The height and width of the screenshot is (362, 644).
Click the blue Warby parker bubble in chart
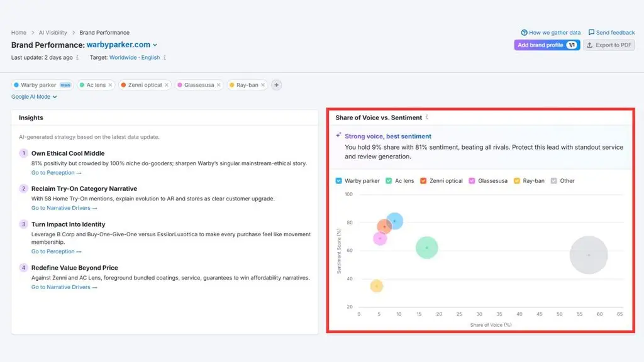click(396, 221)
